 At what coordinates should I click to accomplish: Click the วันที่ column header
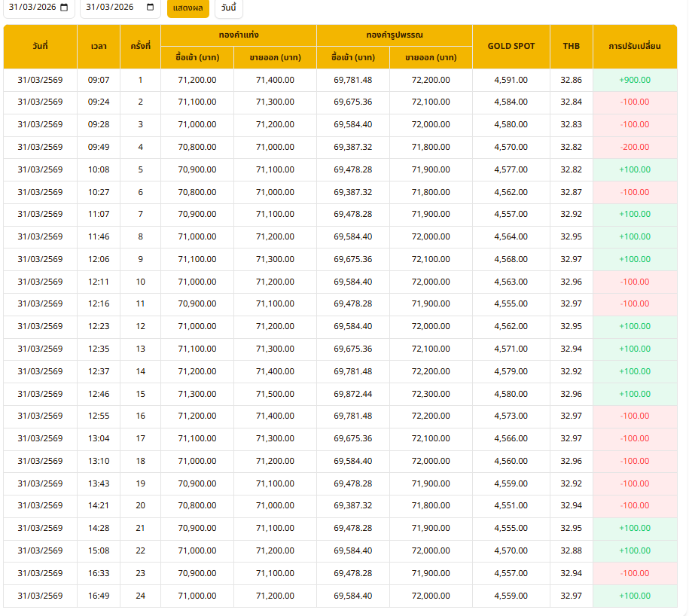(40, 46)
